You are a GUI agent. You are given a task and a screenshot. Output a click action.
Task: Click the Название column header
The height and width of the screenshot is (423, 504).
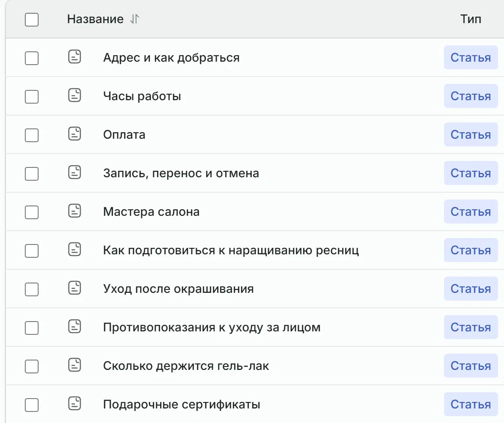tap(95, 19)
